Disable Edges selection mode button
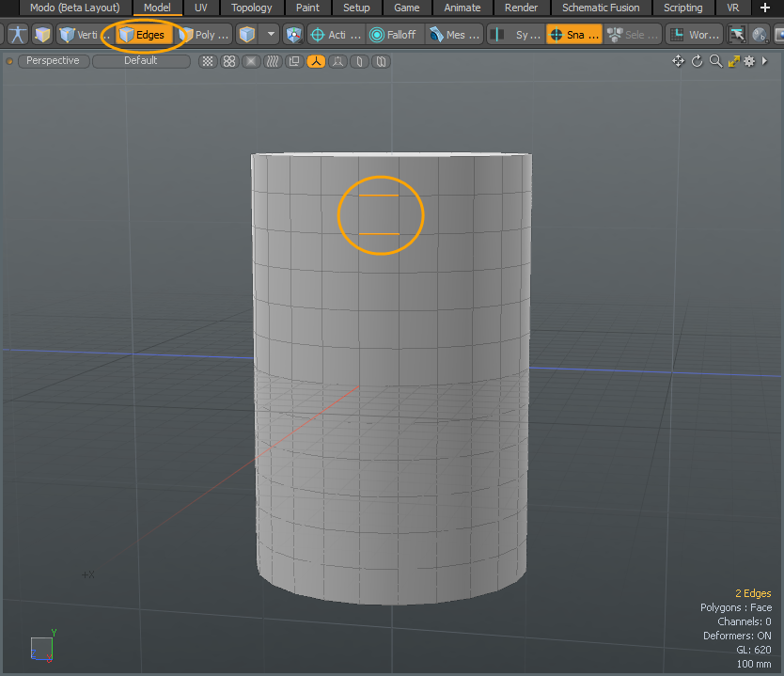The height and width of the screenshot is (676, 784). click(x=142, y=35)
